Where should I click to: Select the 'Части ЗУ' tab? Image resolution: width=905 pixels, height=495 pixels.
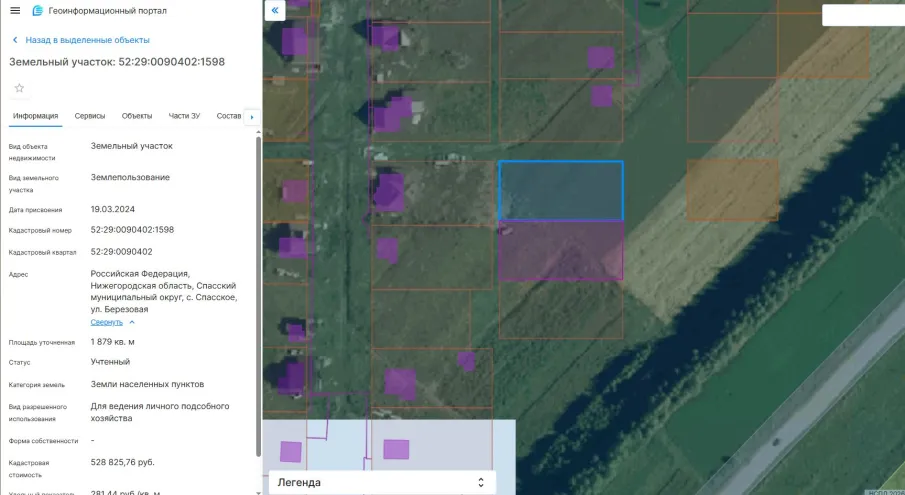[184, 116]
